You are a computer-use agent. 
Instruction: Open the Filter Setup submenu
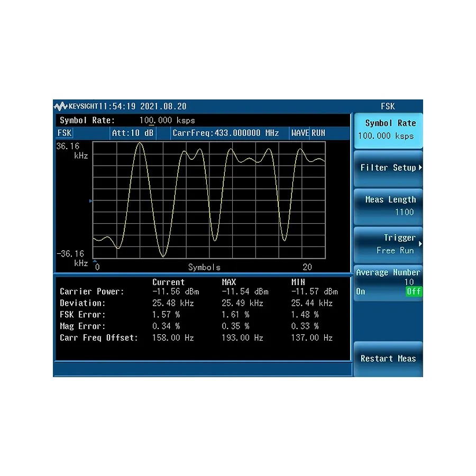(x=388, y=168)
